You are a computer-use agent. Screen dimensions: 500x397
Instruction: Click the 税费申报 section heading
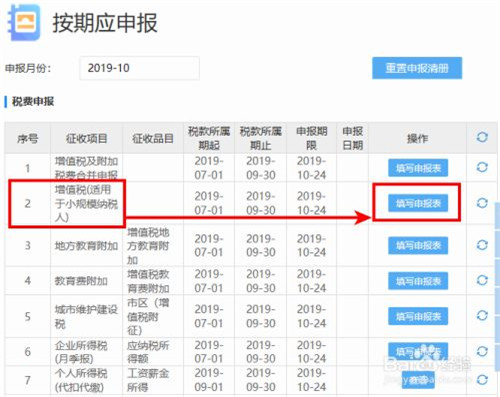tap(33, 101)
